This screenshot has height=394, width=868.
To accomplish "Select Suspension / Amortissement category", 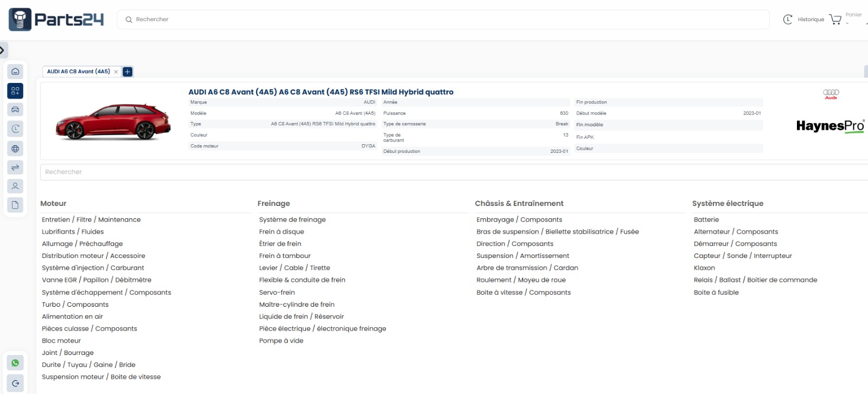I will pos(523,256).
